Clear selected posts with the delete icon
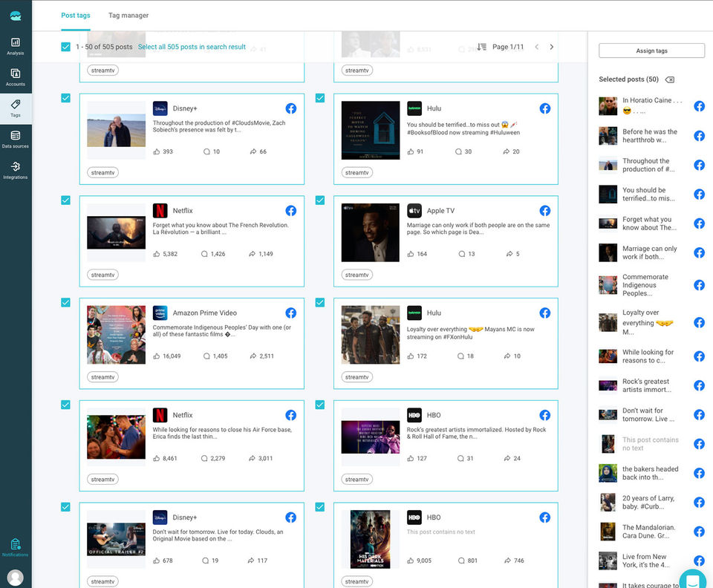 point(670,79)
